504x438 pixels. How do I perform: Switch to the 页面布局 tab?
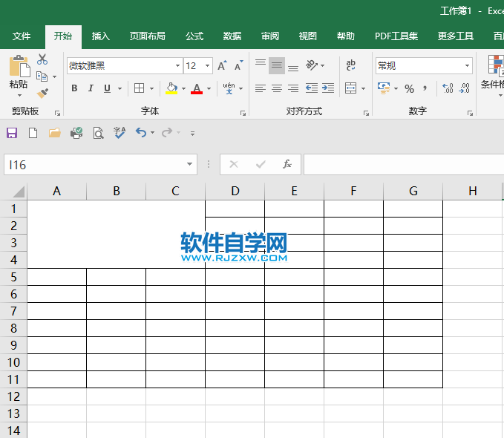[147, 36]
